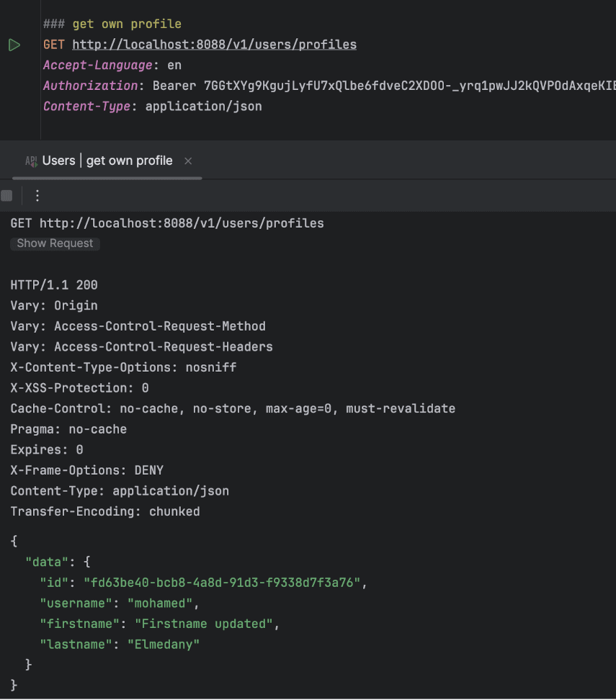Click 'X-Frame-Options: DENY' header
Image resolution: width=616 pixels, height=700 pixels.
(87, 470)
